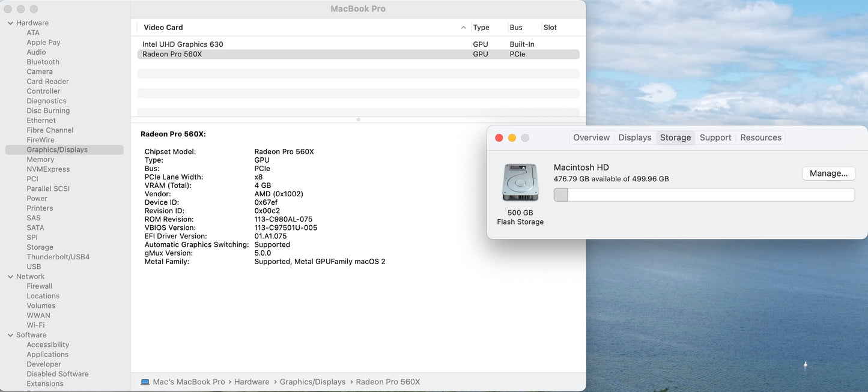This screenshot has height=392, width=868.
Task: Open Thunderbolt/USB4 in the sidebar
Action: [x=58, y=257]
